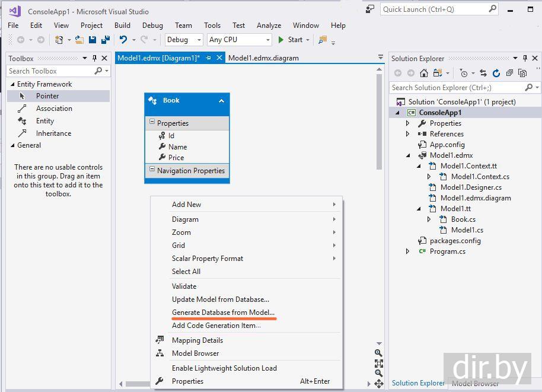Viewport: 542px width, 392px height.
Task: Click the Home icon in Solution Explorer
Action: 424,73
